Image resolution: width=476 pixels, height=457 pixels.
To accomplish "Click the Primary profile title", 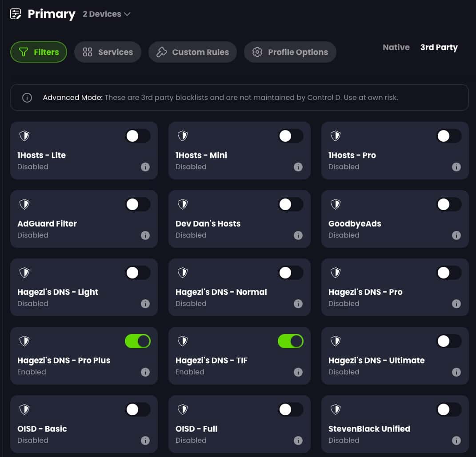I will tap(51, 14).
